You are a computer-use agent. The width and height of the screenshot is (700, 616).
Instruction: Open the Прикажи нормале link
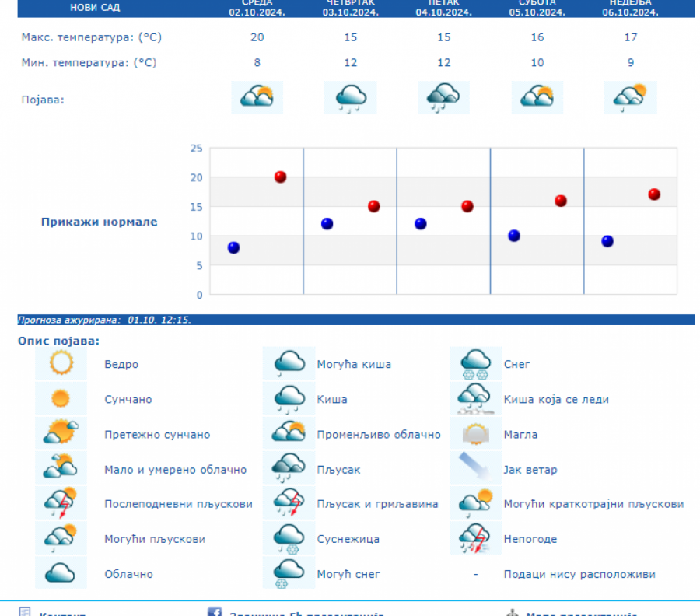coord(99,222)
